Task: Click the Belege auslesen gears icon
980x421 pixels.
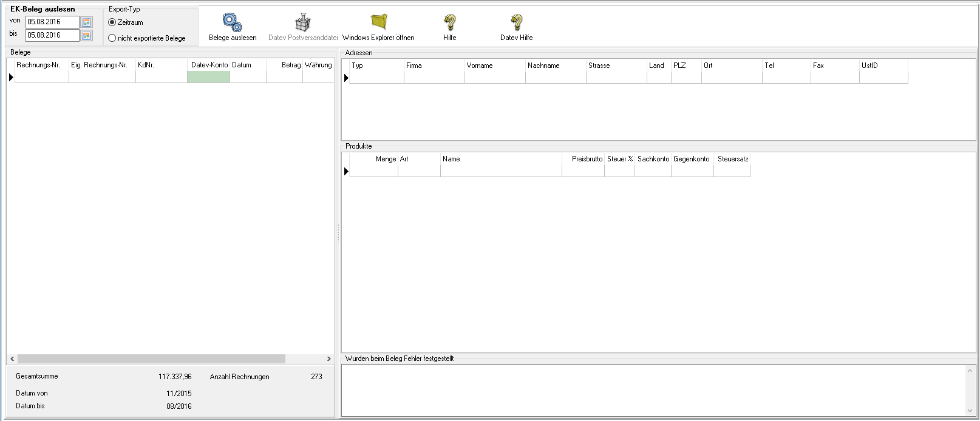Action: coord(232,23)
